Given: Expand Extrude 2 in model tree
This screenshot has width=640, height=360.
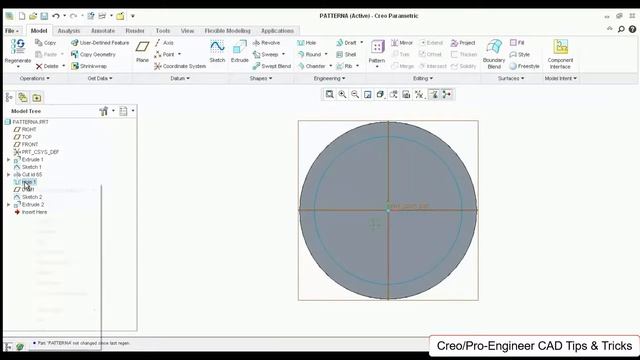Looking at the screenshot, I should click(9, 204).
